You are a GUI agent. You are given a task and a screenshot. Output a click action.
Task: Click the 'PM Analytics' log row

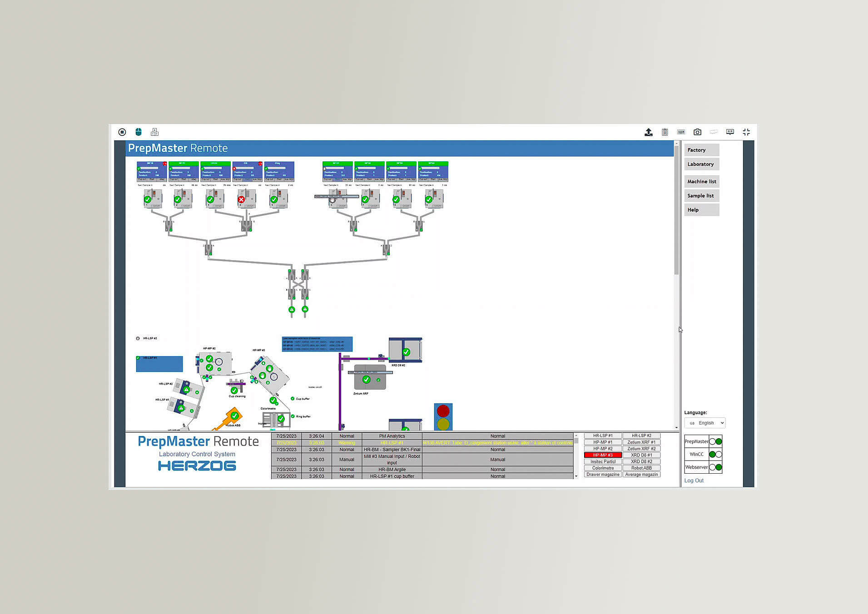422,436
